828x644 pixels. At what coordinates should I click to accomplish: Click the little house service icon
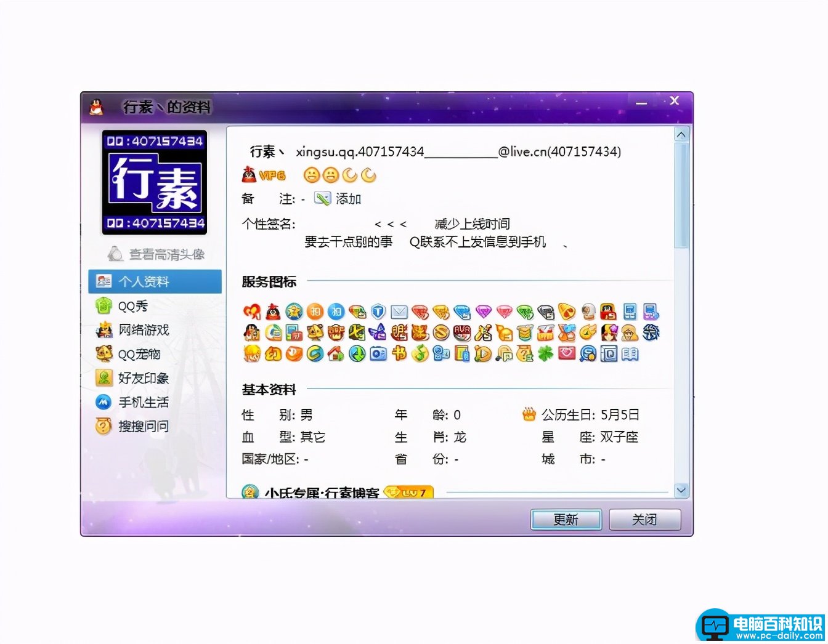click(336, 354)
